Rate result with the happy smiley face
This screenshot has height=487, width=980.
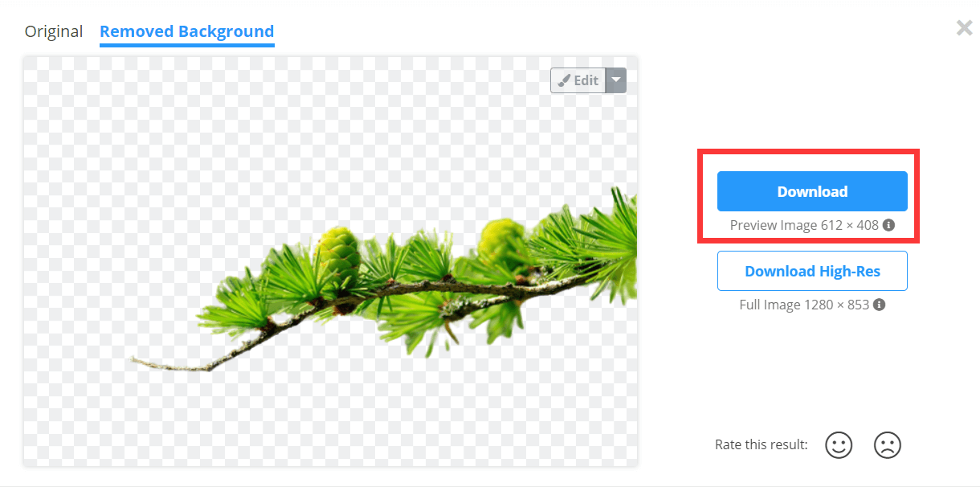pyautogui.click(x=839, y=444)
